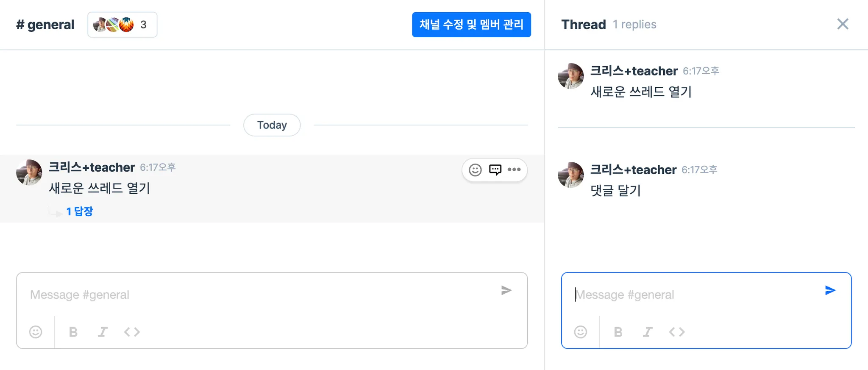Click the channel edit and member management button
The width and height of the screenshot is (868, 370).
[x=471, y=25]
